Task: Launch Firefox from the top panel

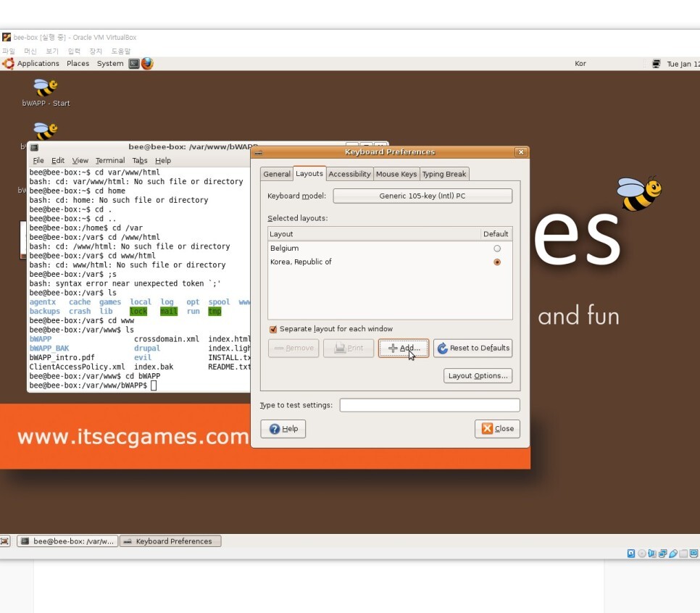Action: pos(147,64)
